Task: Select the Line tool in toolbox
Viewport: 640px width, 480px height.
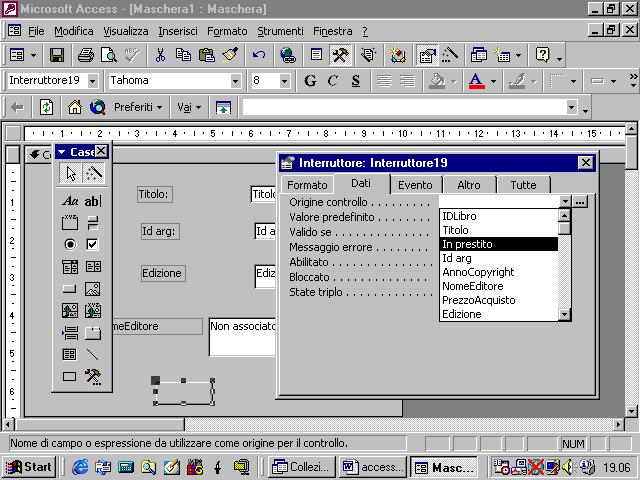Action: (x=93, y=354)
